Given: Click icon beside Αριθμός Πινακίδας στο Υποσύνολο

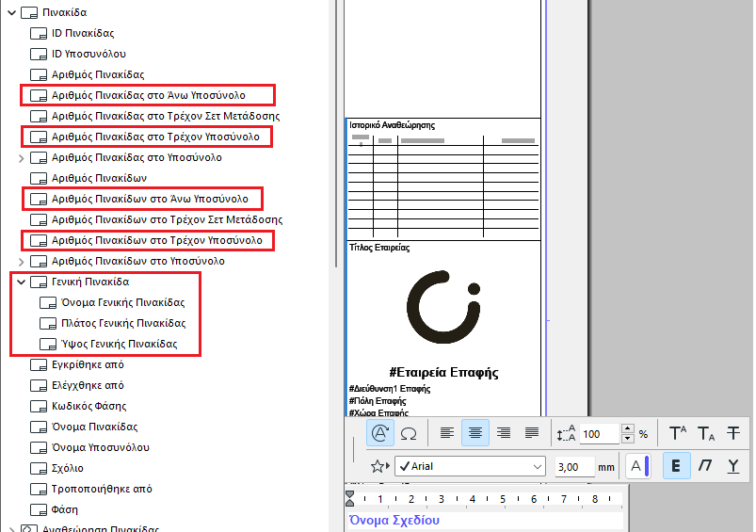Looking at the screenshot, I should coord(39,158).
